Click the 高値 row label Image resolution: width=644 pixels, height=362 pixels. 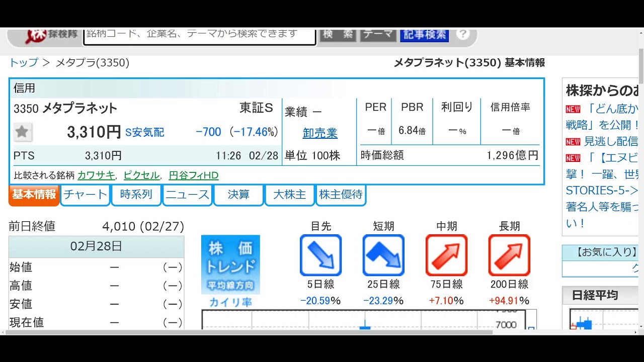click(x=21, y=286)
